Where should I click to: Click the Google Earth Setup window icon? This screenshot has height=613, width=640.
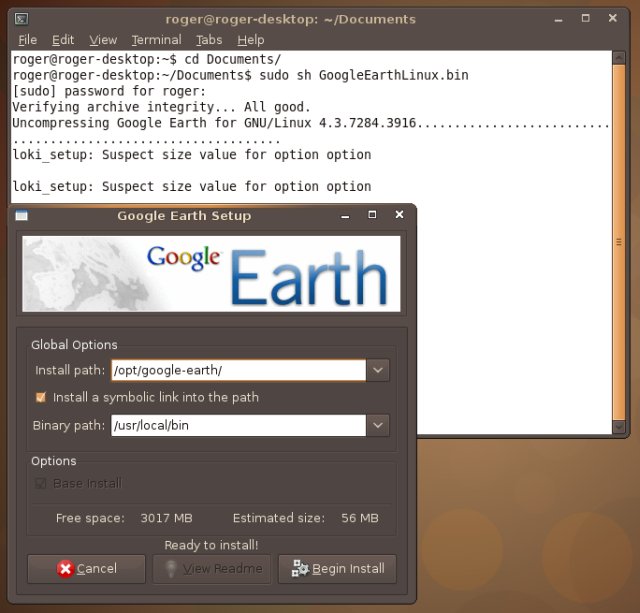pyautogui.click(x=22, y=215)
